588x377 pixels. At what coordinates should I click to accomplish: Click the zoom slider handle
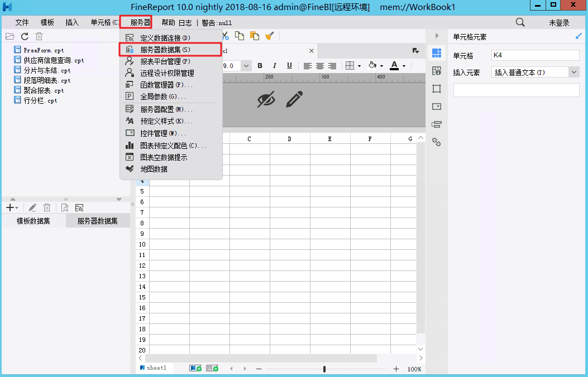point(324,369)
